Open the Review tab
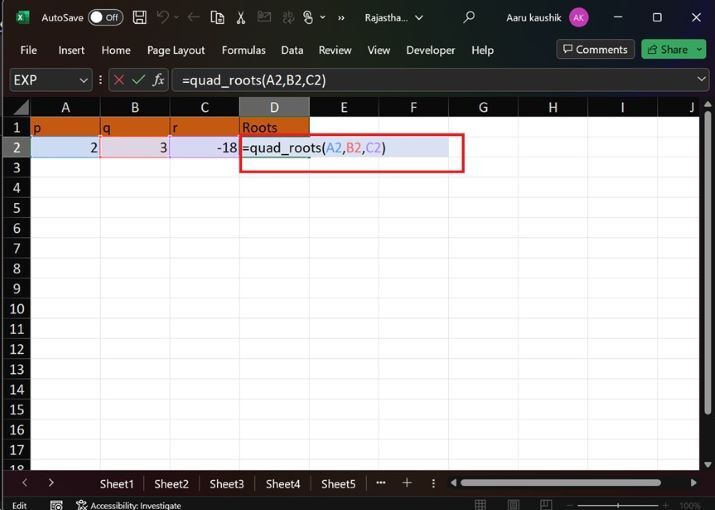 pos(335,50)
